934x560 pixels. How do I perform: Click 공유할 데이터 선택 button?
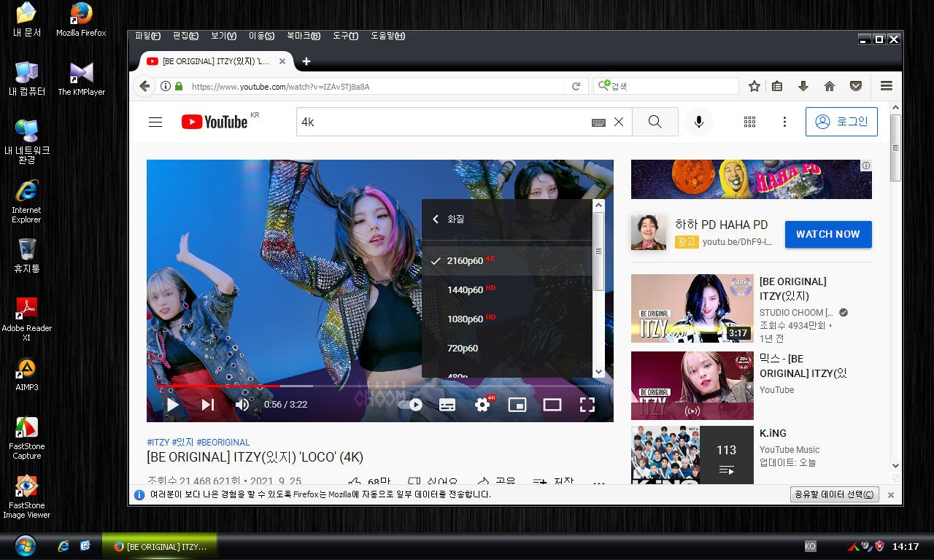(835, 494)
